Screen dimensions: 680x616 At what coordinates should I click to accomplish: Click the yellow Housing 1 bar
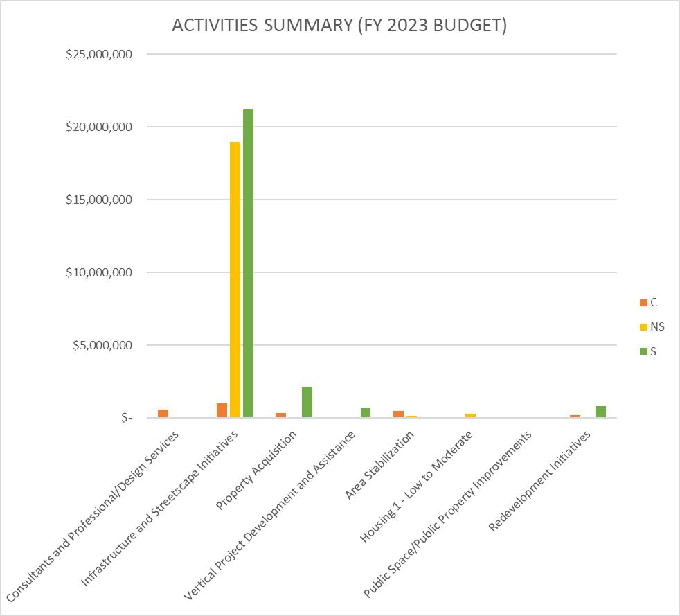[x=471, y=416]
